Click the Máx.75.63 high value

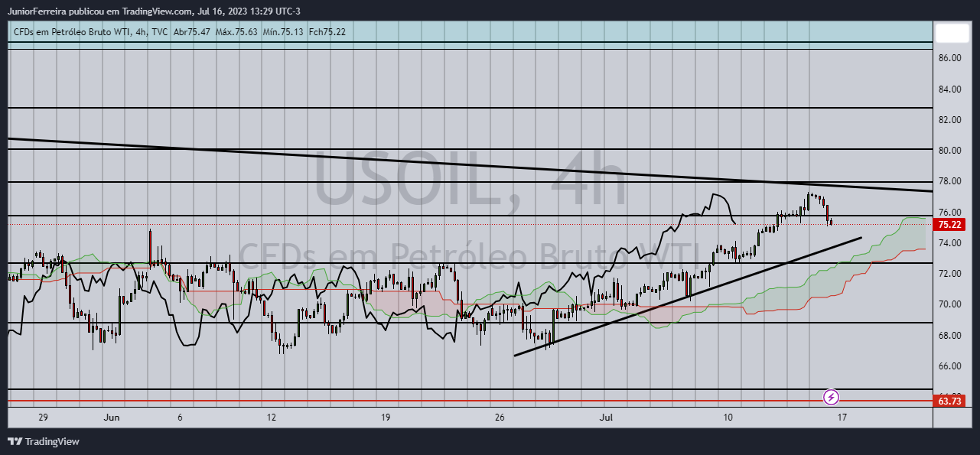pos(236,31)
